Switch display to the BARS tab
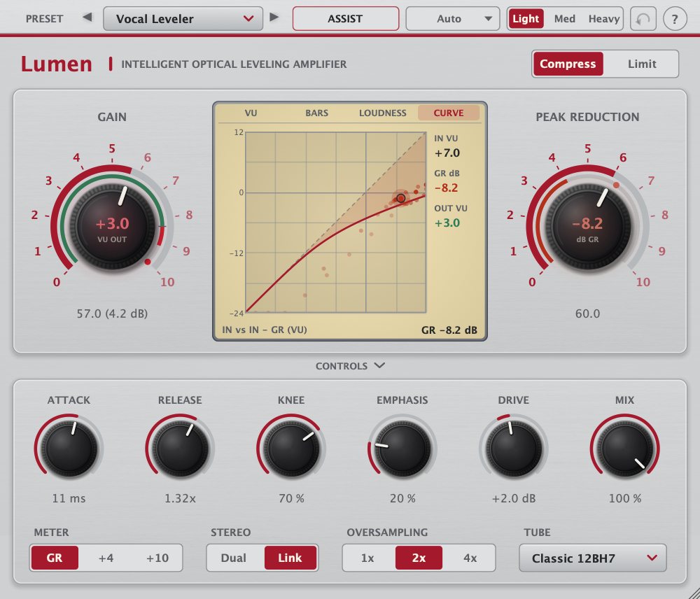700x599 pixels. tap(316, 113)
